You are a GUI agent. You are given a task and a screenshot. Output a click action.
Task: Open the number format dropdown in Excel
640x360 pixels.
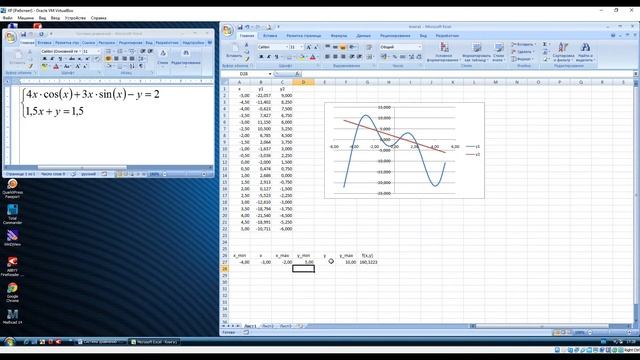[x=419, y=47]
